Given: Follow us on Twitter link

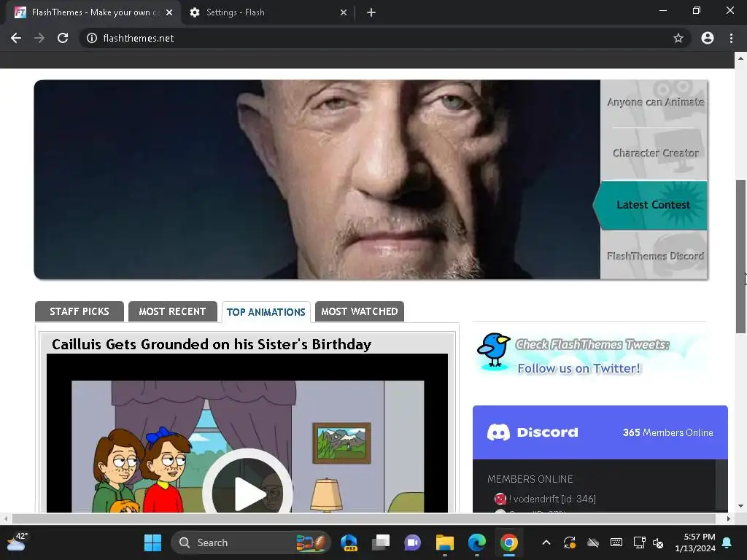Looking at the screenshot, I should click(x=578, y=368).
